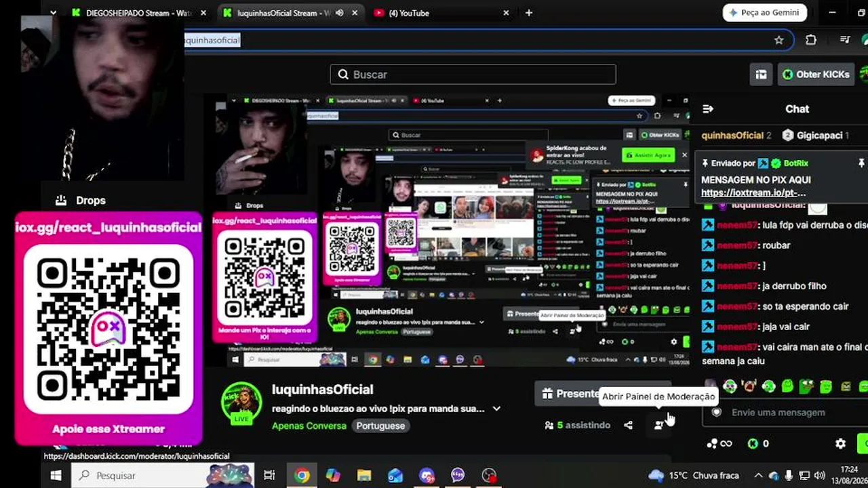Click the channel points infinity icon
This screenshot has width=868, height=488.
tap(719, 444)
